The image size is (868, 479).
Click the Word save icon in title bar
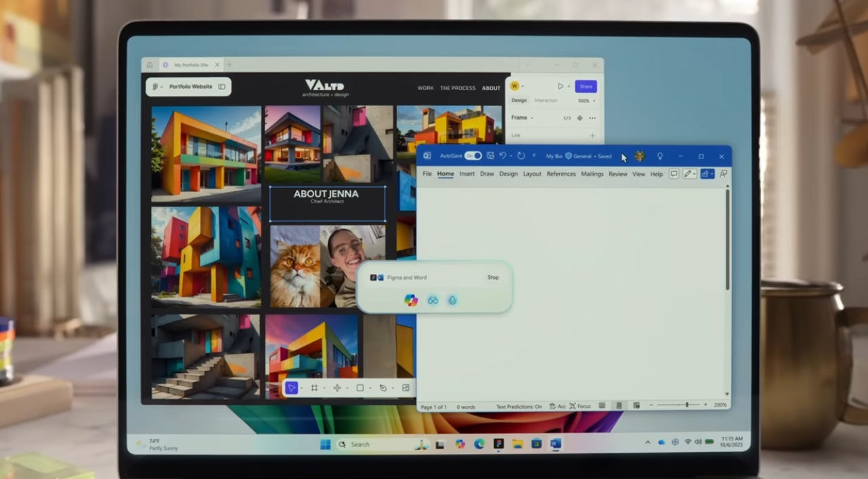coord(490,156)
